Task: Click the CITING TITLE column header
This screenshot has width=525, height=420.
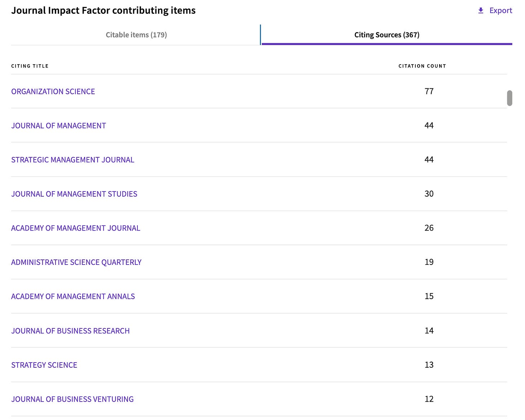Action: [30, 66]
